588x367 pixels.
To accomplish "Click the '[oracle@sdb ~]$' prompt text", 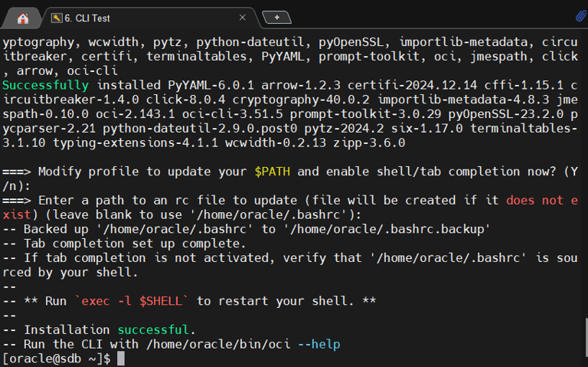I will point(57,359).
